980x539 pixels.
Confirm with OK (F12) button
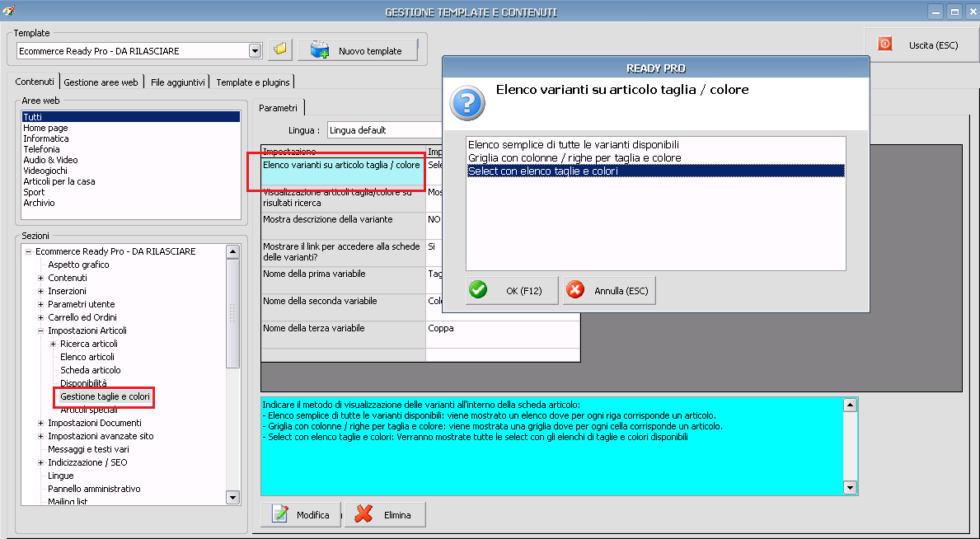[512, 291]
